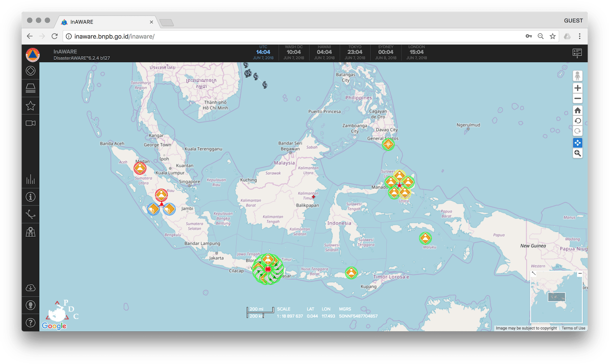609x364 pixels.
Task: Zoom out with the minus button
Action: click(x=577, y=98)
